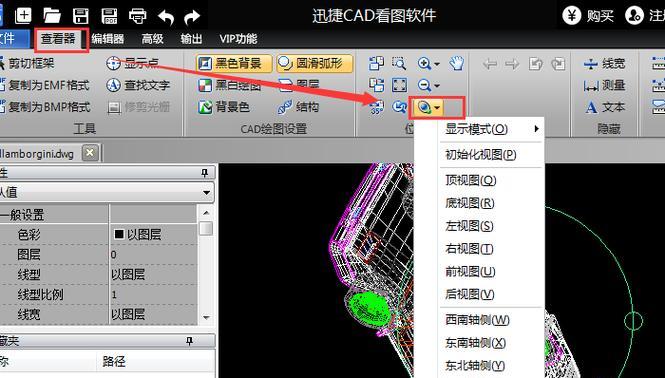This screenshot has width=665, height=378.
Task: Select the pan hand tool
Action: click(x=456, y=64)
